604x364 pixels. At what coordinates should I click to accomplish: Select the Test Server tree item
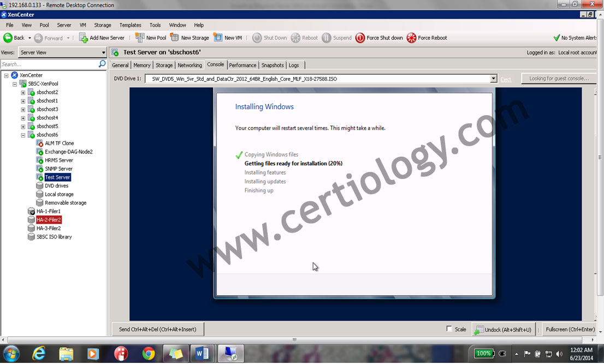click(57, 177)
